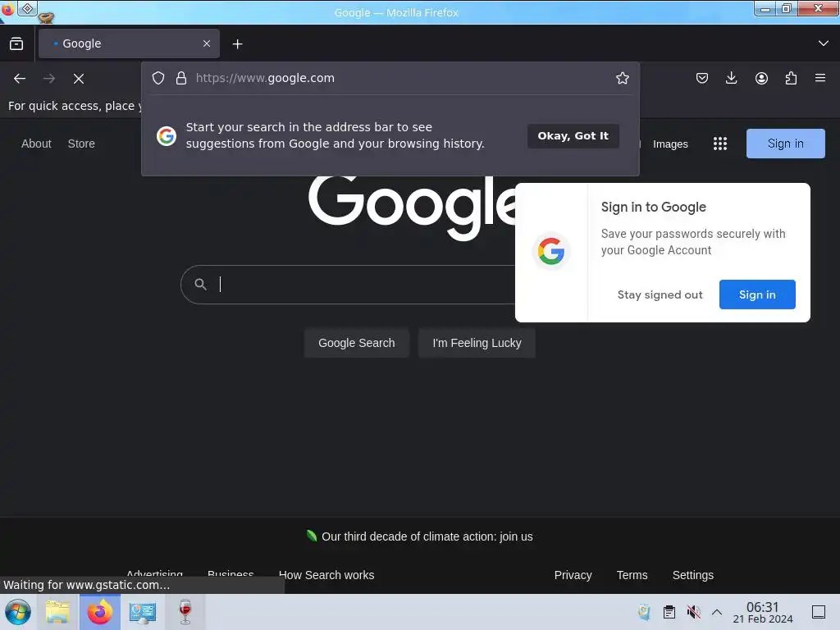Open the tracking protection shield icon
This screenshot has width=840, height=630.
click(x=158, y=78)
